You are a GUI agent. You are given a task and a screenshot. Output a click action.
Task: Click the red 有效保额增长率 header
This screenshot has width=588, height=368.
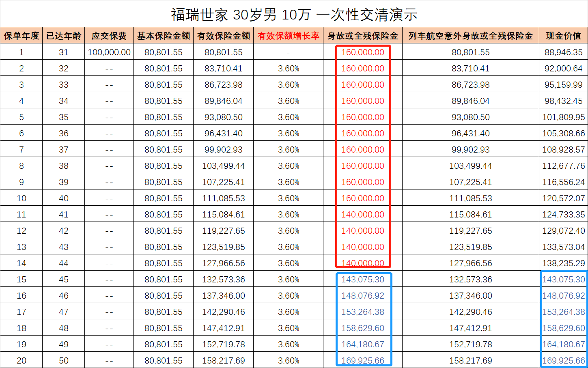click(x=289, y=36)
